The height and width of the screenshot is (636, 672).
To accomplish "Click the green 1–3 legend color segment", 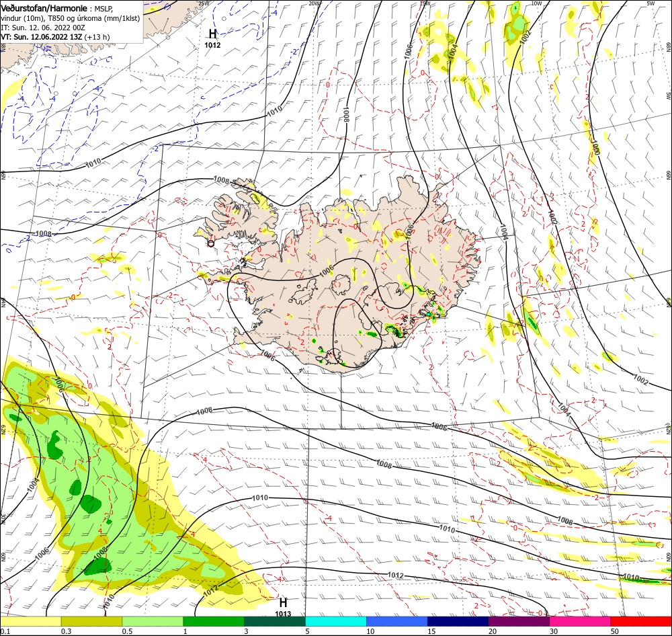I will pos(214,621).
